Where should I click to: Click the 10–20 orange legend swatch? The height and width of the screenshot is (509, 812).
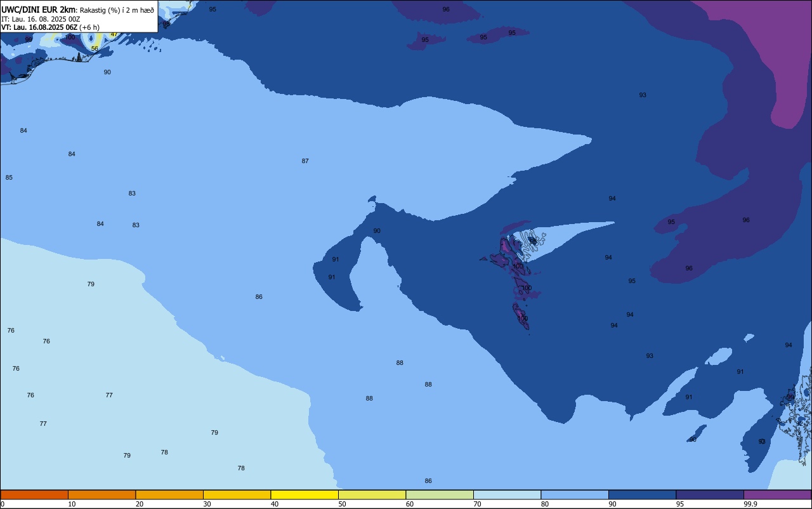coord(101,494)
